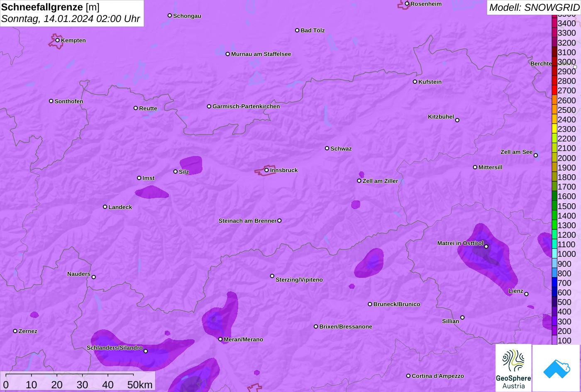The height and width of the screenshot is (392, 581).
Task: Click the Lienz map marker dot
Action: click(526, 294)
